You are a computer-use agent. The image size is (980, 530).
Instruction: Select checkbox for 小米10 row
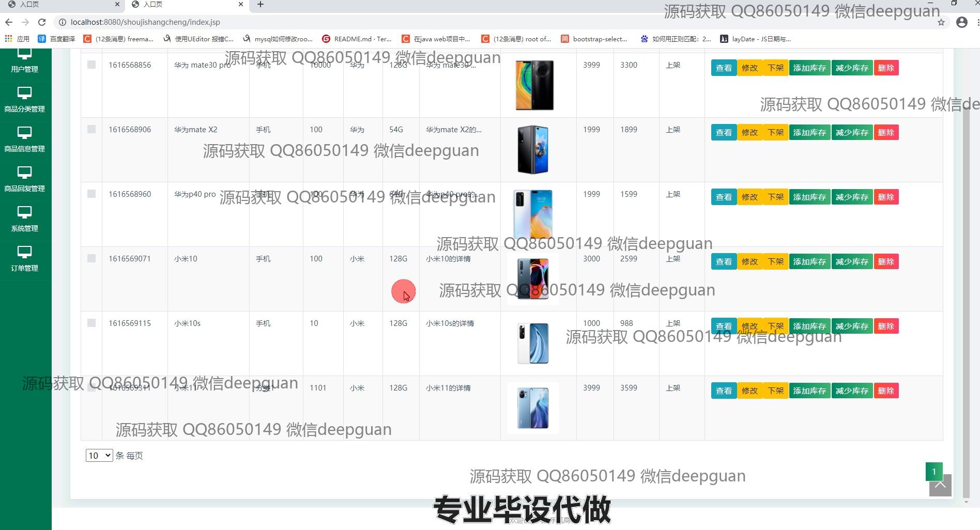pyautogui.click(x=91, y=258)
